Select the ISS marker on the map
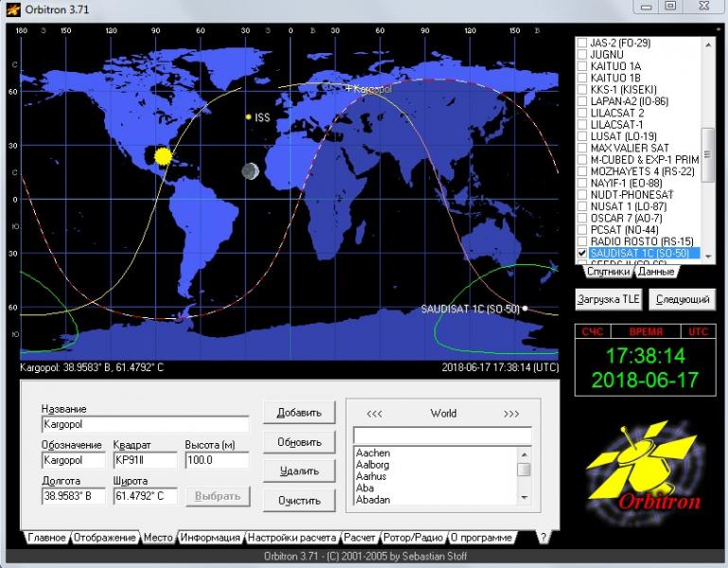Image resolution: width=728 pixels, height=568 pixels. [x=248, y=117]
